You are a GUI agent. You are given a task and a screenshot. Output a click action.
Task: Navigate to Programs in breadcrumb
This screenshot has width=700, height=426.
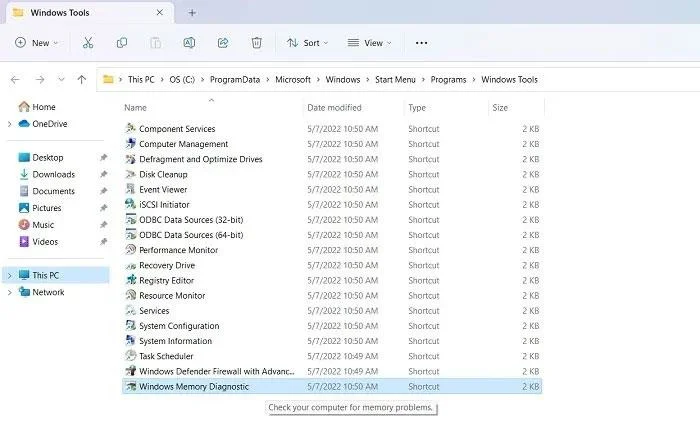click(x=448, y=79)
